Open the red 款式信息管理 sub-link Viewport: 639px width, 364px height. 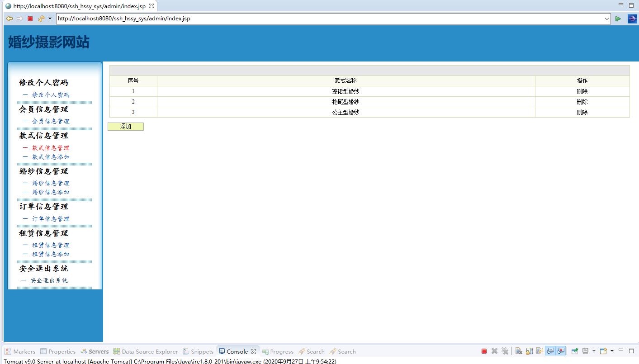point(51,148)
